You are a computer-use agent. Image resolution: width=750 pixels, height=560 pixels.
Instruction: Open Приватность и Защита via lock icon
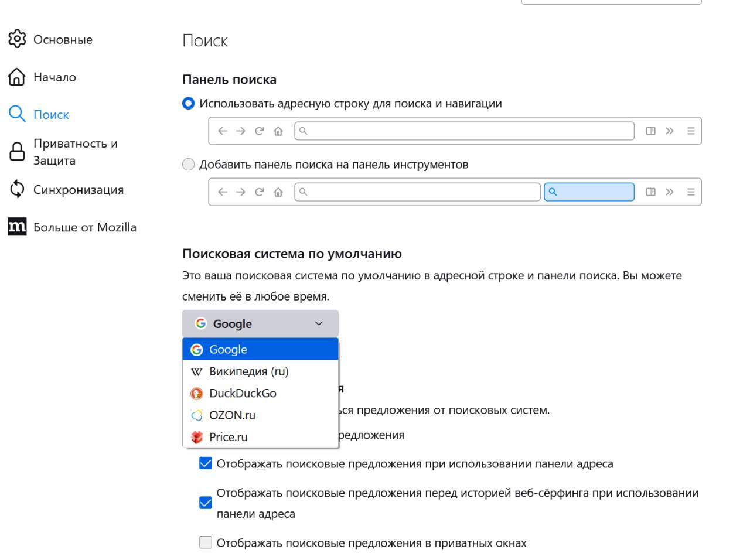(17, 151)
